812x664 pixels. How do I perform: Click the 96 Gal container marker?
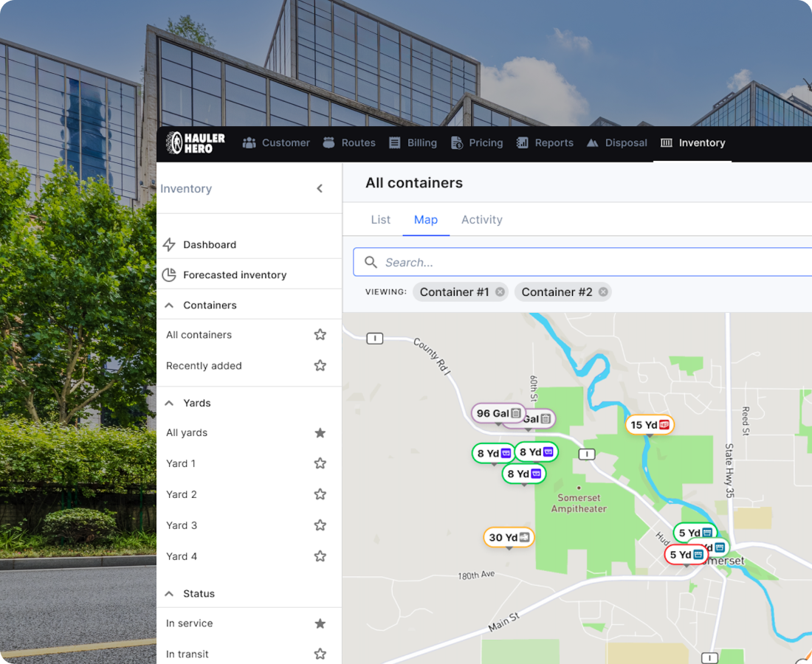click(498, 413)
